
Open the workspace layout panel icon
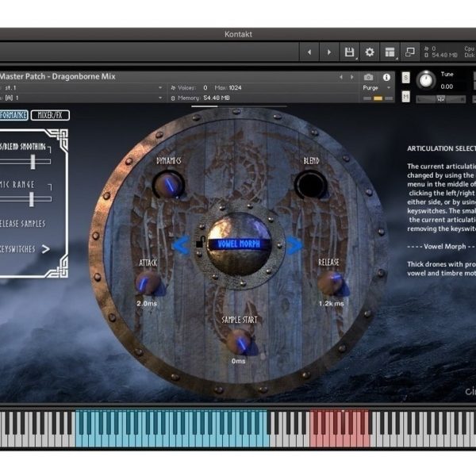pos(390,52)
